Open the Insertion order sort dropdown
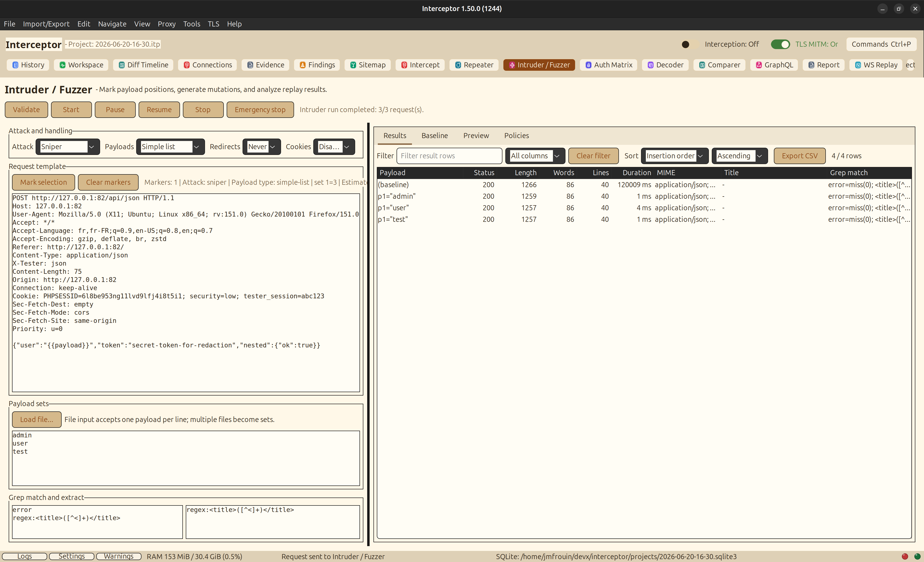Viewport: 924px width, 562px height. point(675,156)
